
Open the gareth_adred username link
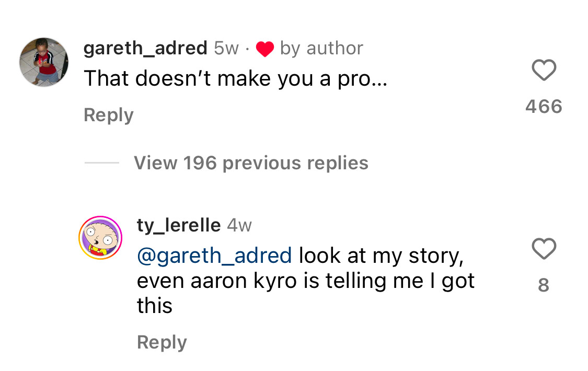pyautogui.click(x=145, y=48)
